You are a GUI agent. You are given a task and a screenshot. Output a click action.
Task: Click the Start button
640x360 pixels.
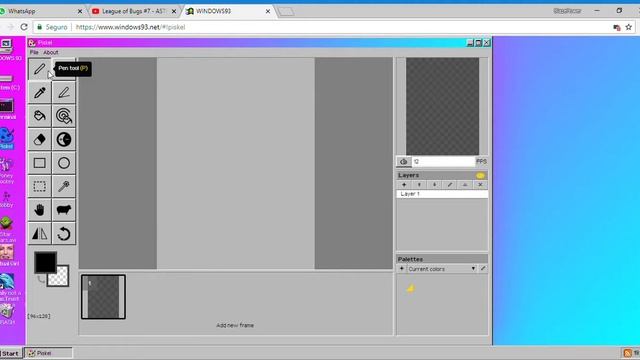coord(11,353)
